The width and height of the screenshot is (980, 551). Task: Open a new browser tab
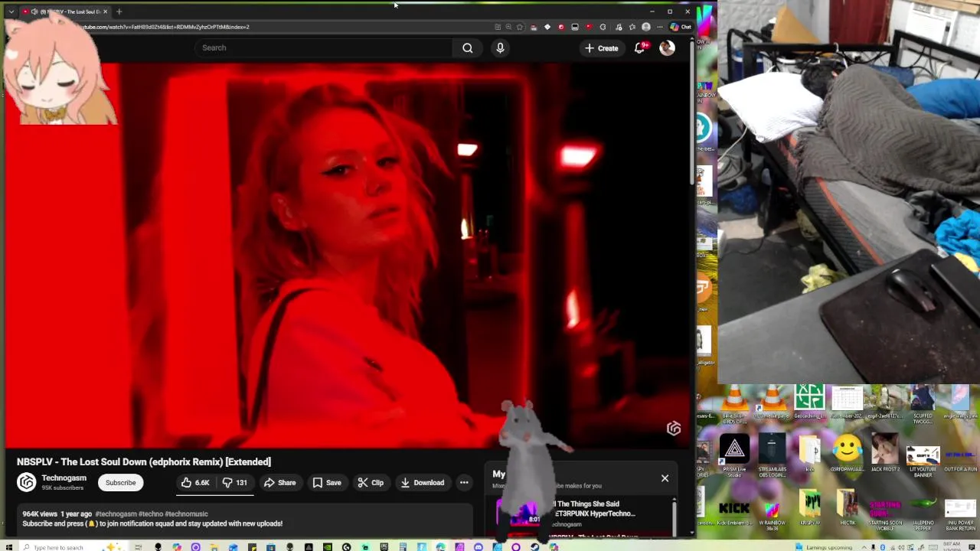[119, 11]
